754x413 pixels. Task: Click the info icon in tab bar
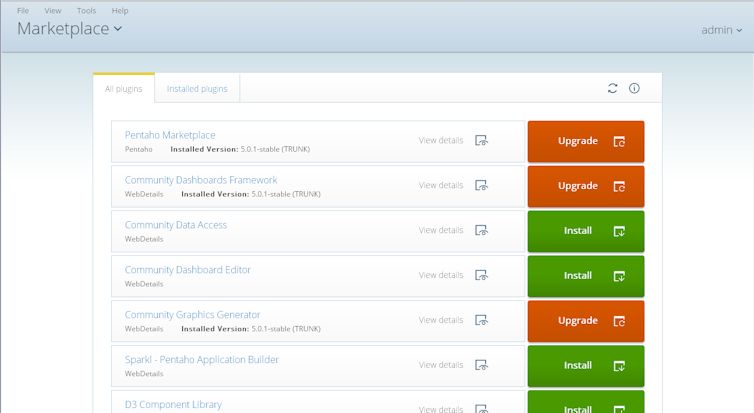[x=634, y=88]
